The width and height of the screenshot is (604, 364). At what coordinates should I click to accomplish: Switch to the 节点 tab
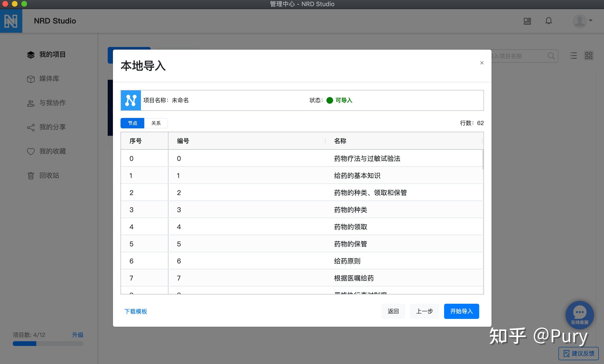(132, 123)
